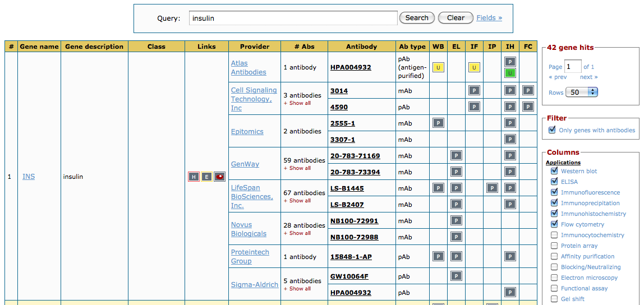
Task: Open the Rows per page dropdown
Action: [582, 92]
